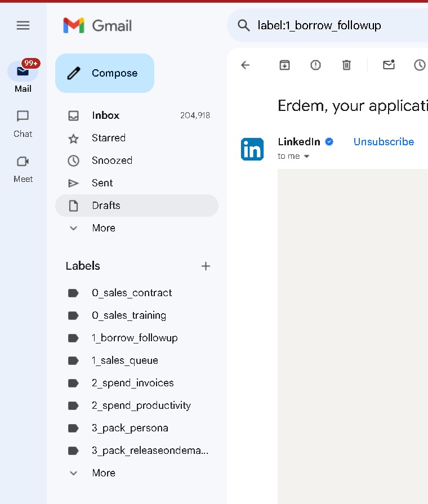Open the Inbox folder
428x504 pixels.
coord(137,115)
